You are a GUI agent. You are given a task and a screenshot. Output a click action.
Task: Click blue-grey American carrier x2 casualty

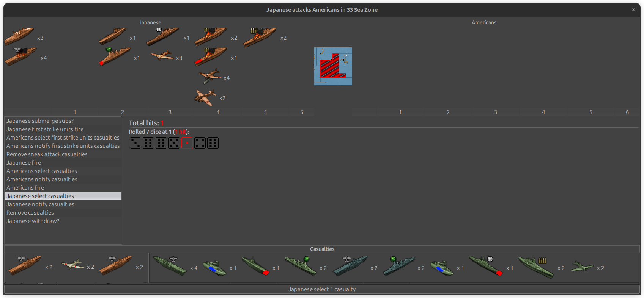point(350,266)
